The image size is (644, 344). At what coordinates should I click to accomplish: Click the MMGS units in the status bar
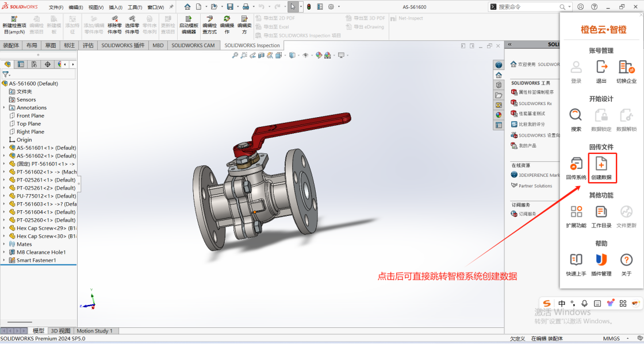[x=612, y=339]
